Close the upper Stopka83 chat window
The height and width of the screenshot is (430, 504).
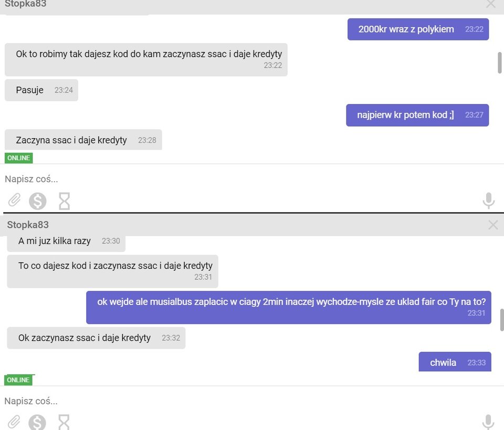[491, 4]
